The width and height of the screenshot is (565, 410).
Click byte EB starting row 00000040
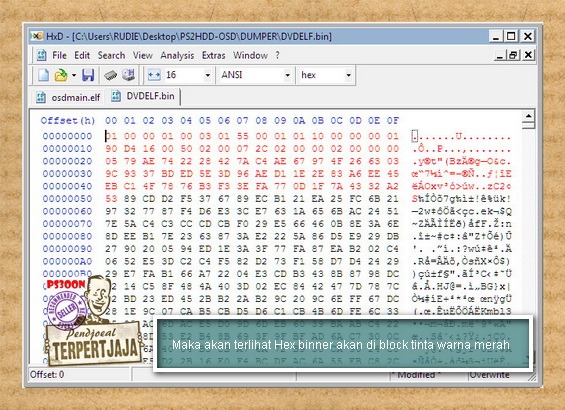pos(111,186)
